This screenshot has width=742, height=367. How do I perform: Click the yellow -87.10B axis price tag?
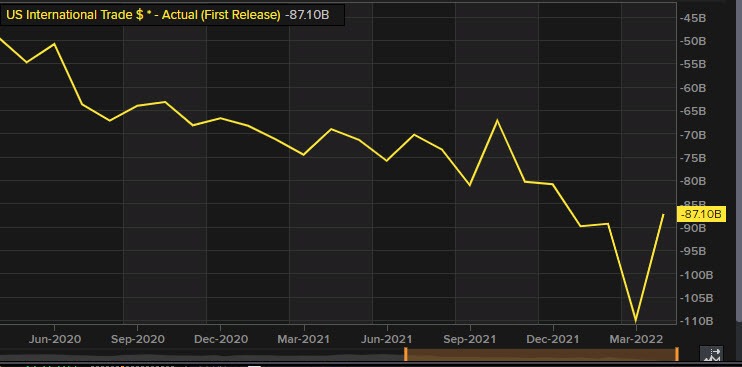[x=701, y=214]
